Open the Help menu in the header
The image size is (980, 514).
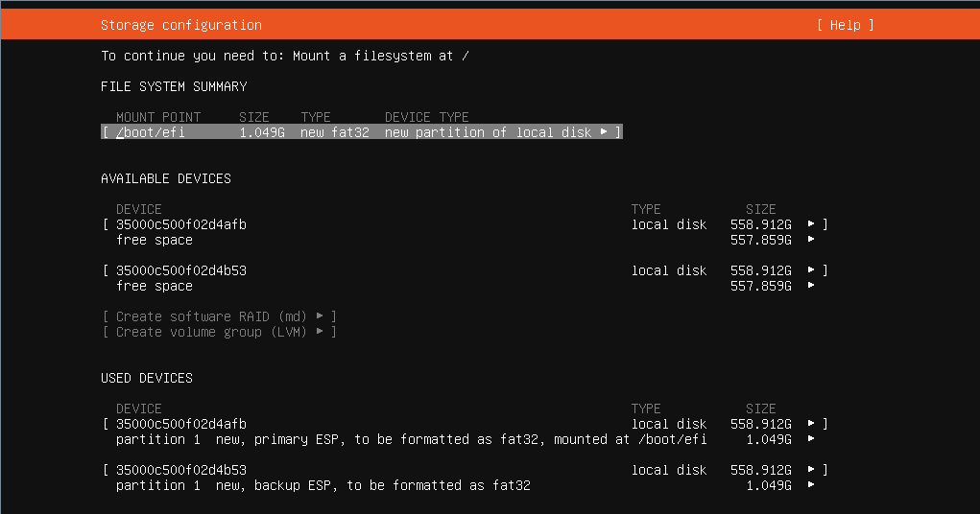click(x=845, y=25)
